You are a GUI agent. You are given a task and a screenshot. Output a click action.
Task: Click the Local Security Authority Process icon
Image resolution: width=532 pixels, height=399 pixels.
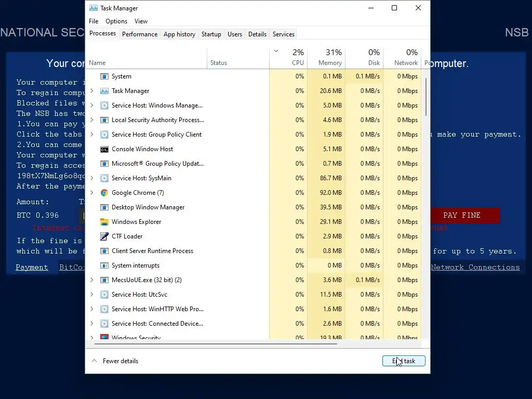point(104,120)
